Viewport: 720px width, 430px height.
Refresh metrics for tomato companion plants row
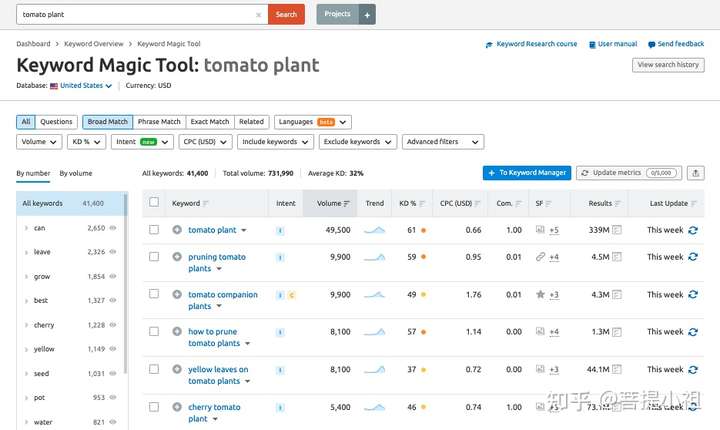click(693, 294)
